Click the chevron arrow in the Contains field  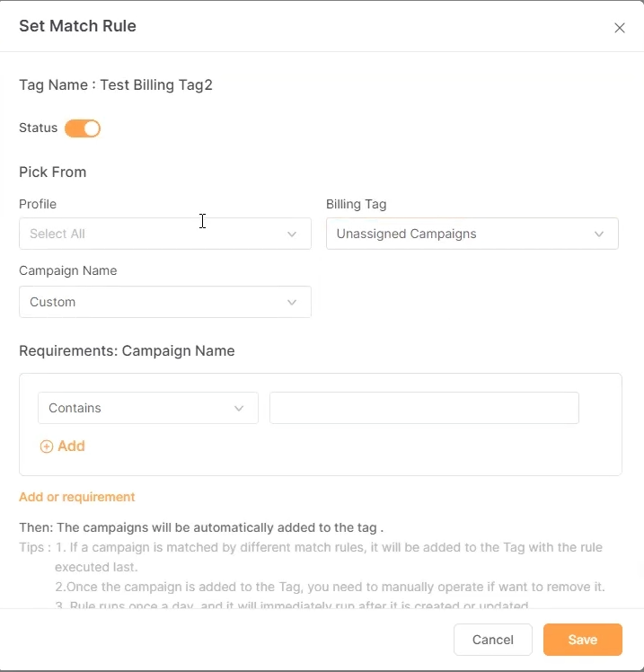(x=239, y=408)
